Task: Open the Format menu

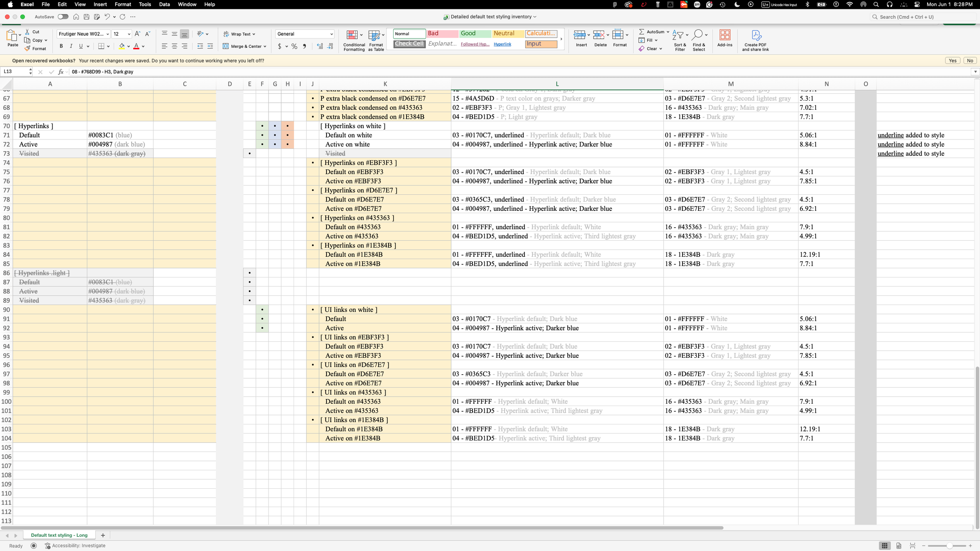Action: 123,4
